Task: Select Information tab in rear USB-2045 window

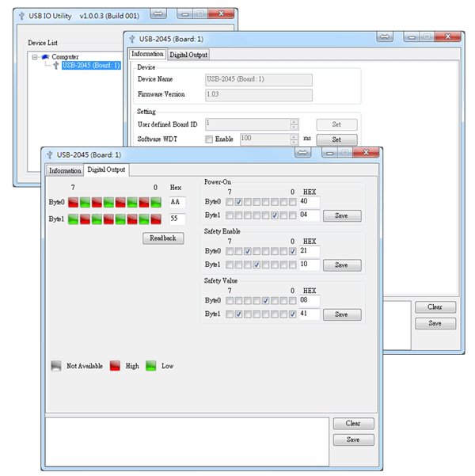Action: coord(147,54)
